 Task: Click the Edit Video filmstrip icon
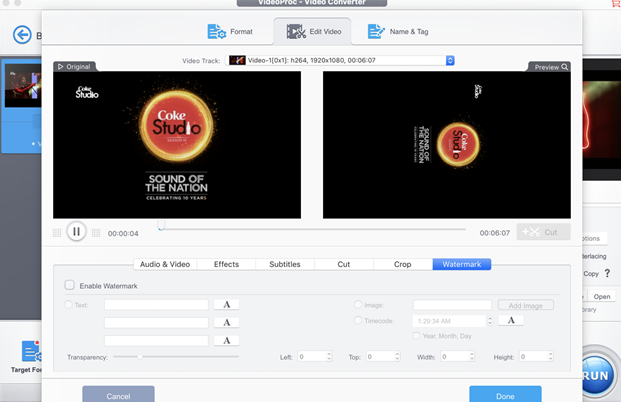[x=296, y=32]
